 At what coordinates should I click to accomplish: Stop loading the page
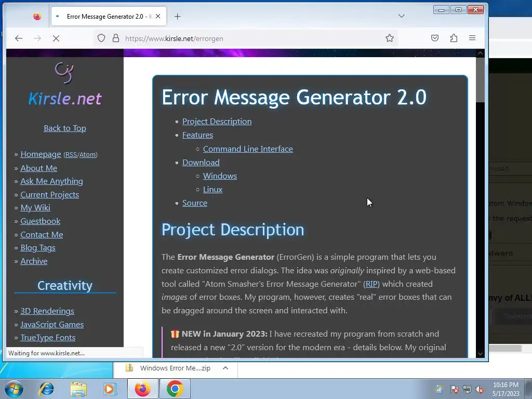point(56,38)
